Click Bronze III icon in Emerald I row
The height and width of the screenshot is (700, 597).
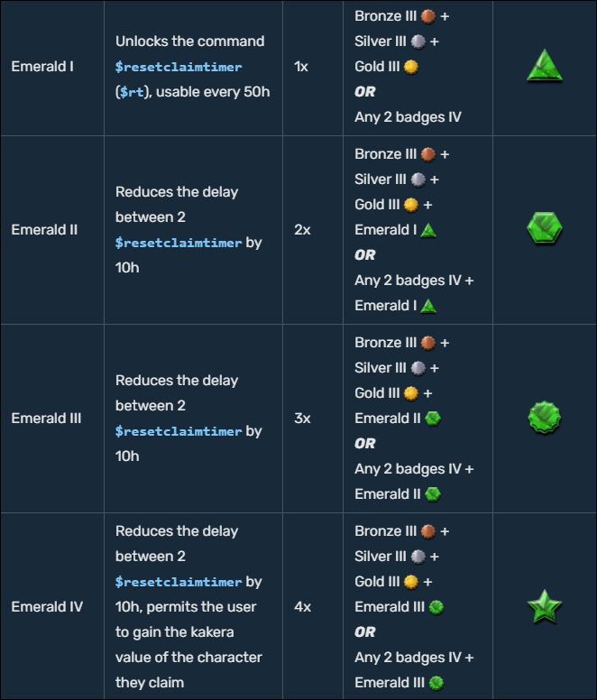click(428, 16)
